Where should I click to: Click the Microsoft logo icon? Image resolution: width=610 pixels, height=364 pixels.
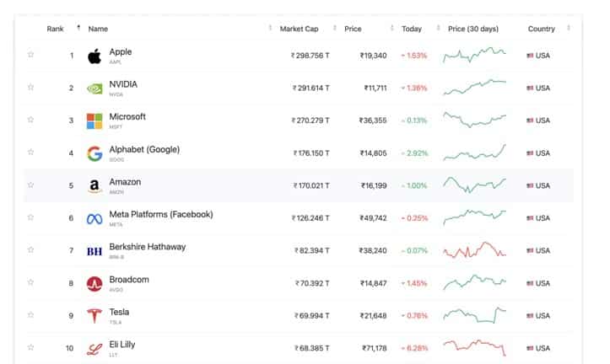point(94,121)
